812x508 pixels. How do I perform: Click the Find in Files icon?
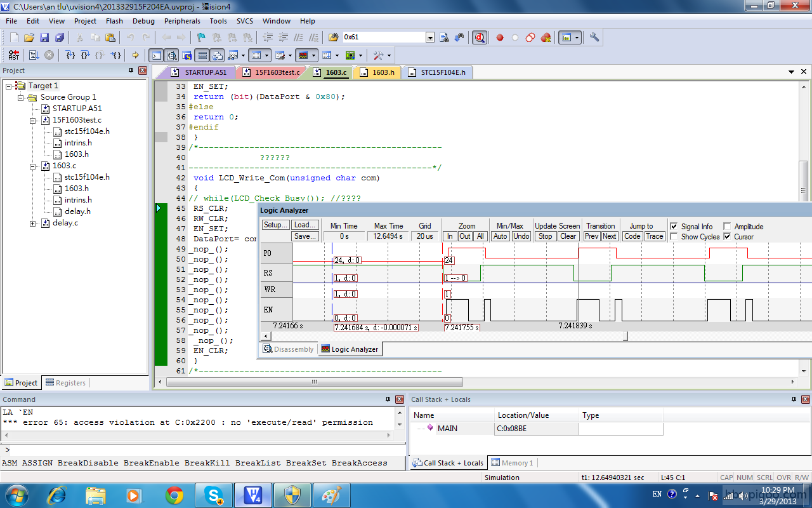pos(333,37)
